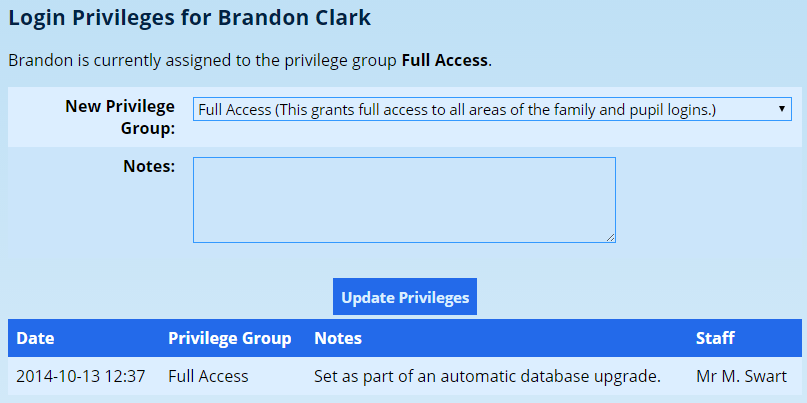The width and height of the screenshot is (807, 403).
Task: Click the Notes field label
Action: pyautogui.click(x=148, y=166)
